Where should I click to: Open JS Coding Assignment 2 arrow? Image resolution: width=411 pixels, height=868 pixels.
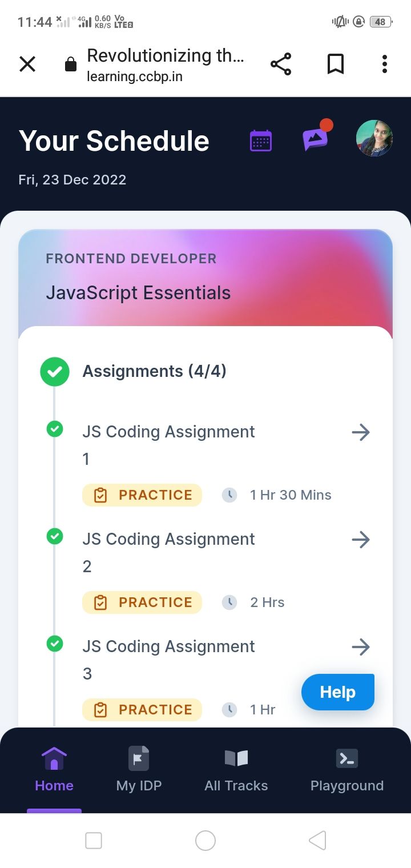[361, 540]
